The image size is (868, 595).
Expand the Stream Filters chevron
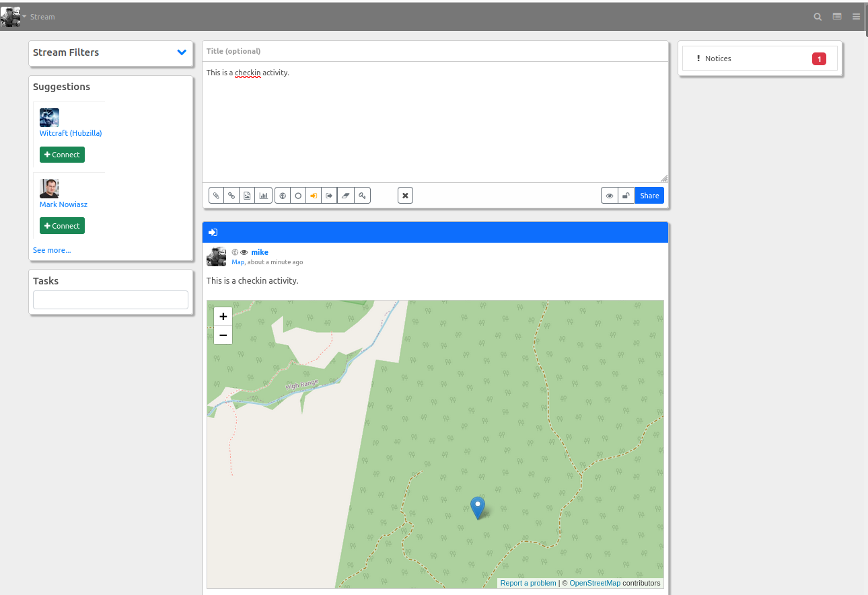182,52
